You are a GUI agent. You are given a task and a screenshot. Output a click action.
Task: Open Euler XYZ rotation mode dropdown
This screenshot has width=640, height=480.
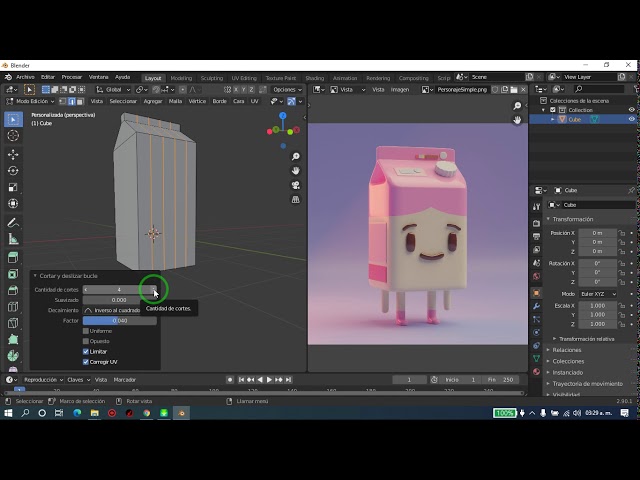(598, 294)
